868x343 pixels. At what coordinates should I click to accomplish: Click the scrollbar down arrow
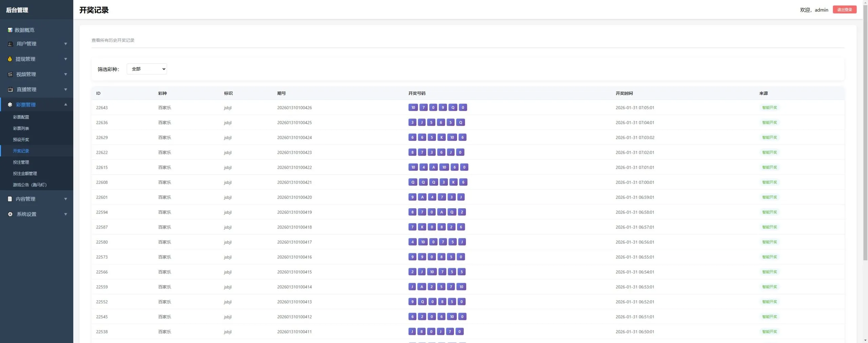pos(865,340)
